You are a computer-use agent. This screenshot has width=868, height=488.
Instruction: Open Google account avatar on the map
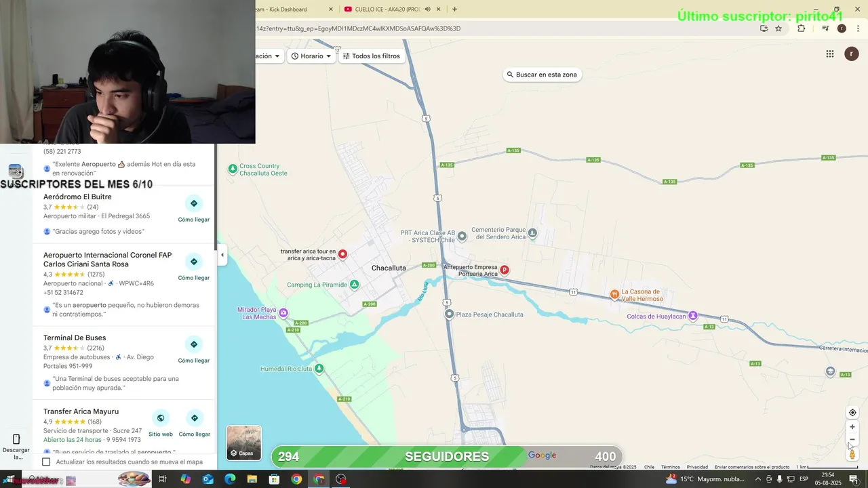point(852,54)
